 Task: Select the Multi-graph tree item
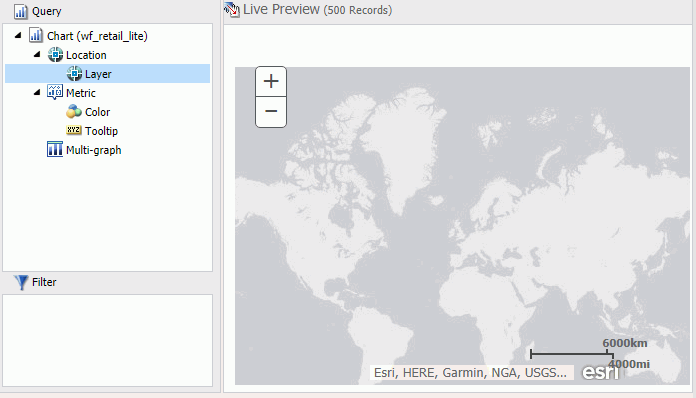pyautogui.click(x=94, y=150)
